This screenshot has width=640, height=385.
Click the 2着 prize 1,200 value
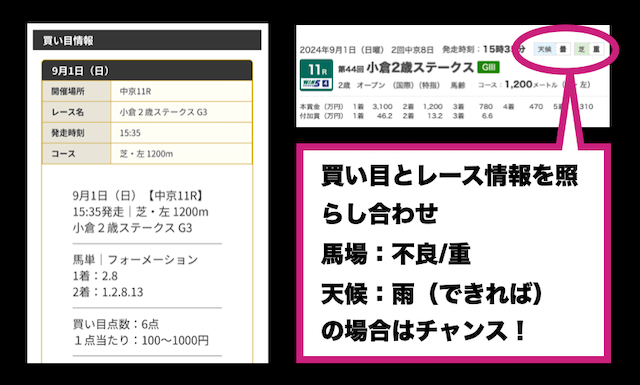[x=433, y=107]
